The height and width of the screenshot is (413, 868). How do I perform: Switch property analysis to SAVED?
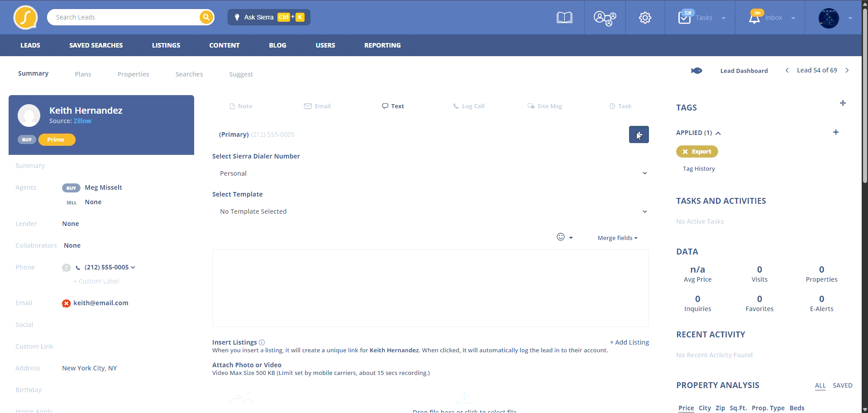point(842,385)
